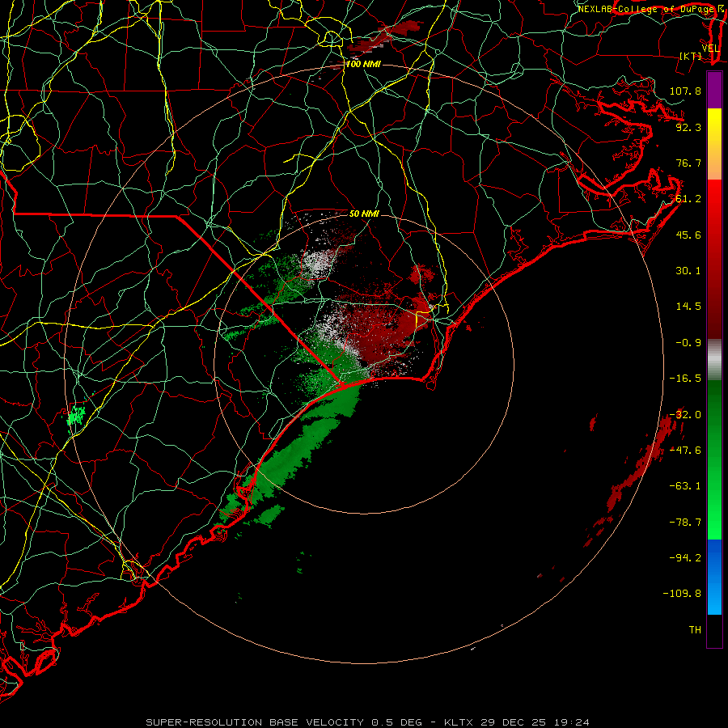
Task: Click the '100 NMI' range ring label
Action: coord(363,64)
